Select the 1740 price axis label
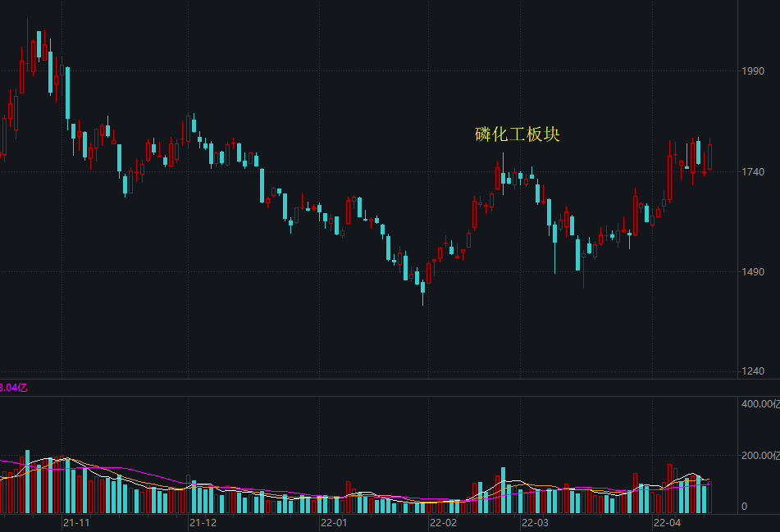780x532 pixels. click(x=753, y=172)
